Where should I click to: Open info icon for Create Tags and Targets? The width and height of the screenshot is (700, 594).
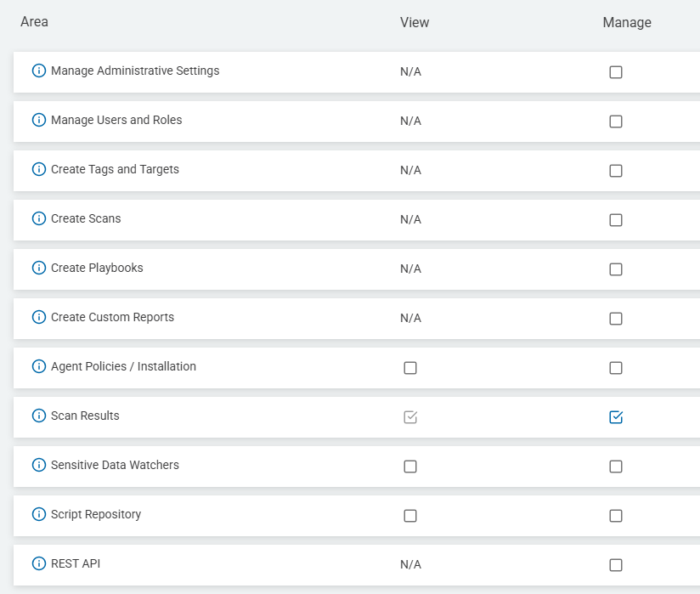pyautogui.click(x=38, y=170)
